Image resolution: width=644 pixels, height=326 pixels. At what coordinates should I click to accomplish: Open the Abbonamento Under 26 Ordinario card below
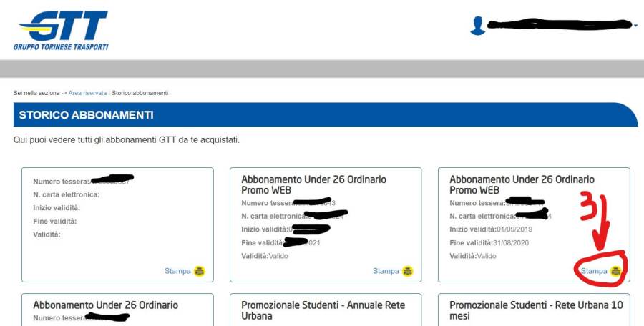click(105, 305)
